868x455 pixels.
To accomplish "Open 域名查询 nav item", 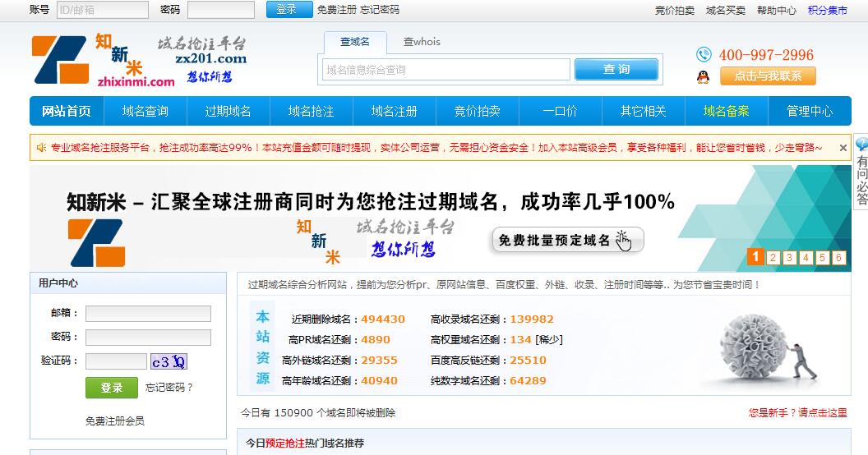I will coord(145,111).
